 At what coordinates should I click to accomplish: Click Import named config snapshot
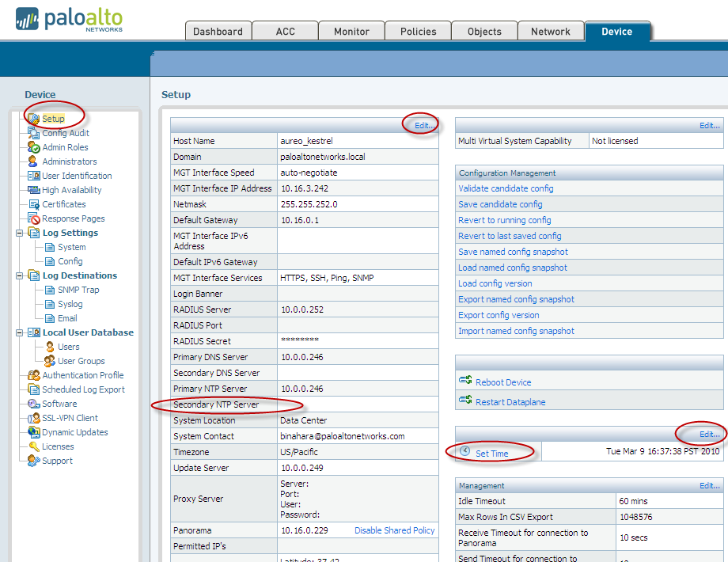[x=516, y=331]
